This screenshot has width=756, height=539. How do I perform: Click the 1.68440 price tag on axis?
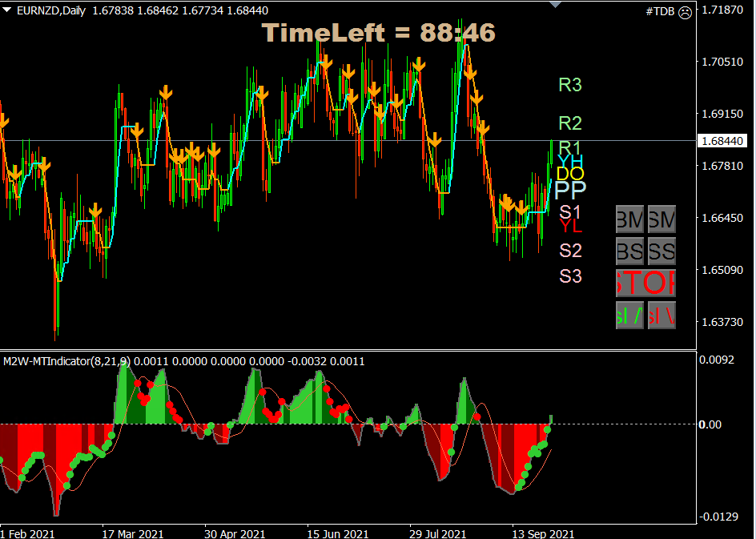[722, 140]
